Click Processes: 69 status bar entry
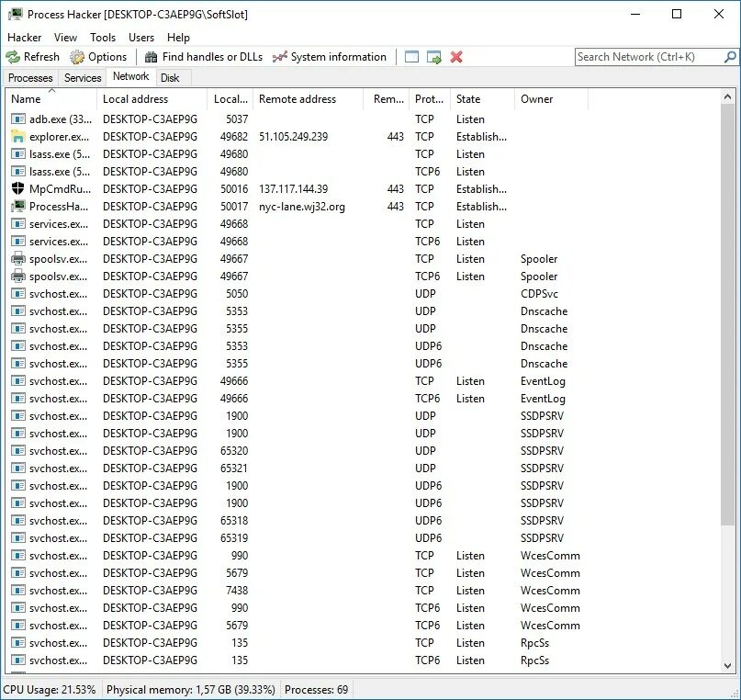Viewport: 741px width, 700px height. tap(316, 690)
